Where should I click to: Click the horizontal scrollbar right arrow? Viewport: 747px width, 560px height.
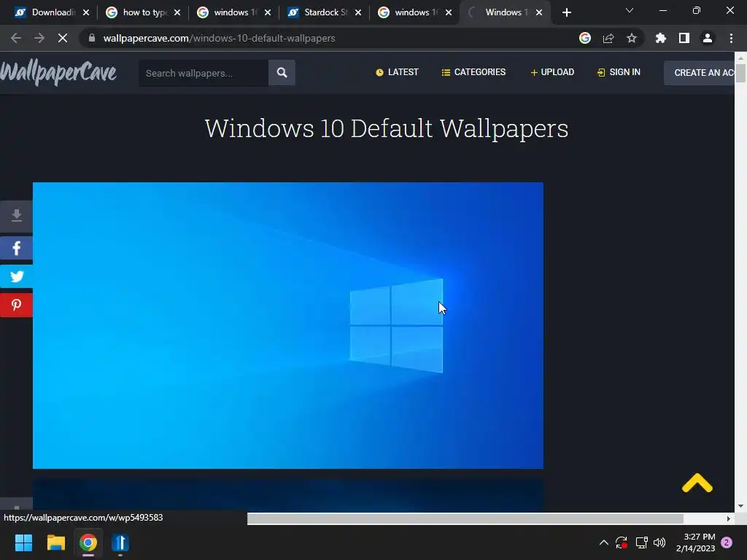[x=729, y=518]
